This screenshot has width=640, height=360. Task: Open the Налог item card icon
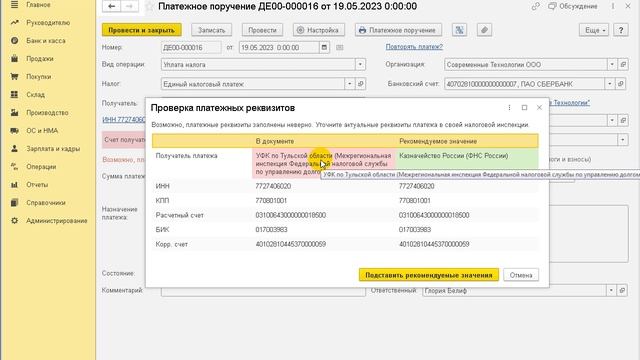[360, 84]
